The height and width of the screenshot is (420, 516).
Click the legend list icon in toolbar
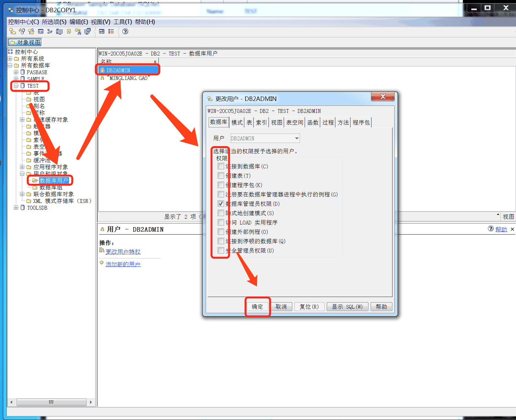pos(111,31)
